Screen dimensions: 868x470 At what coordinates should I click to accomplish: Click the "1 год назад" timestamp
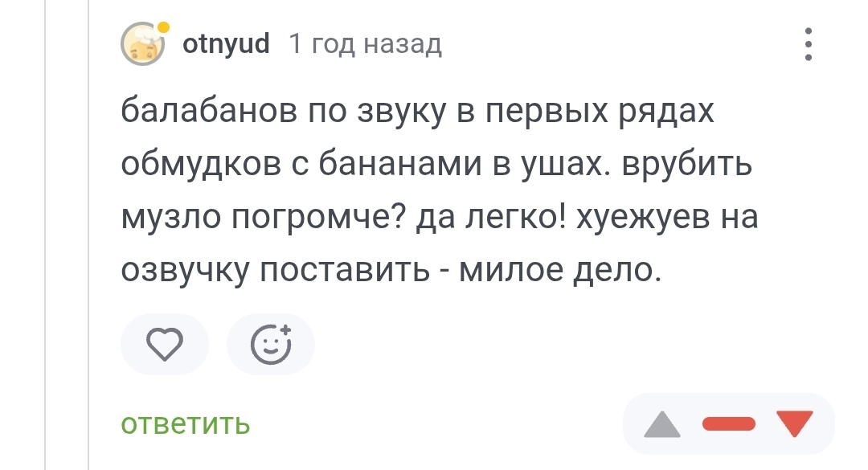(x=365, y=43)
